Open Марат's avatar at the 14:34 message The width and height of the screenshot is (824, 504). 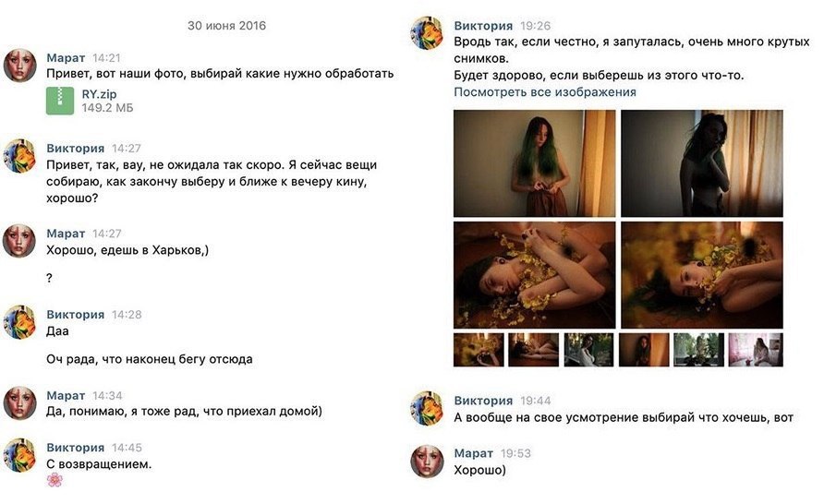pos(19,403)
